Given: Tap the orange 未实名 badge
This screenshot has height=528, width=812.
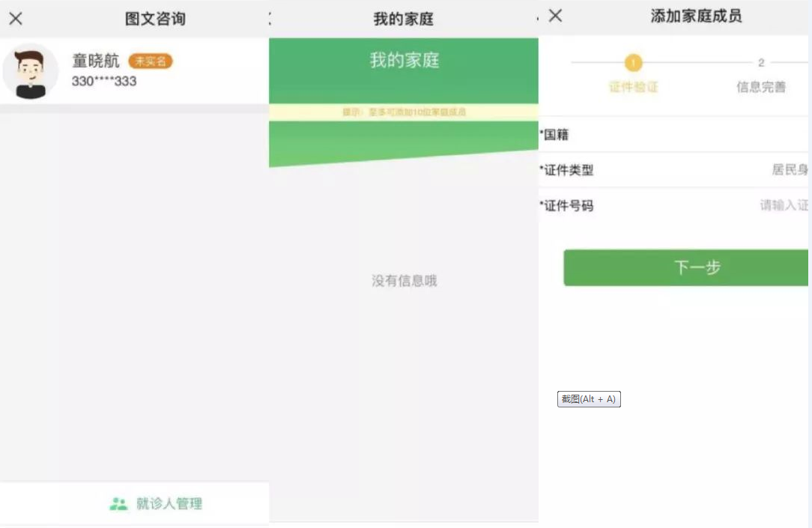Looking at the screenshot, I should coord(151,61).
